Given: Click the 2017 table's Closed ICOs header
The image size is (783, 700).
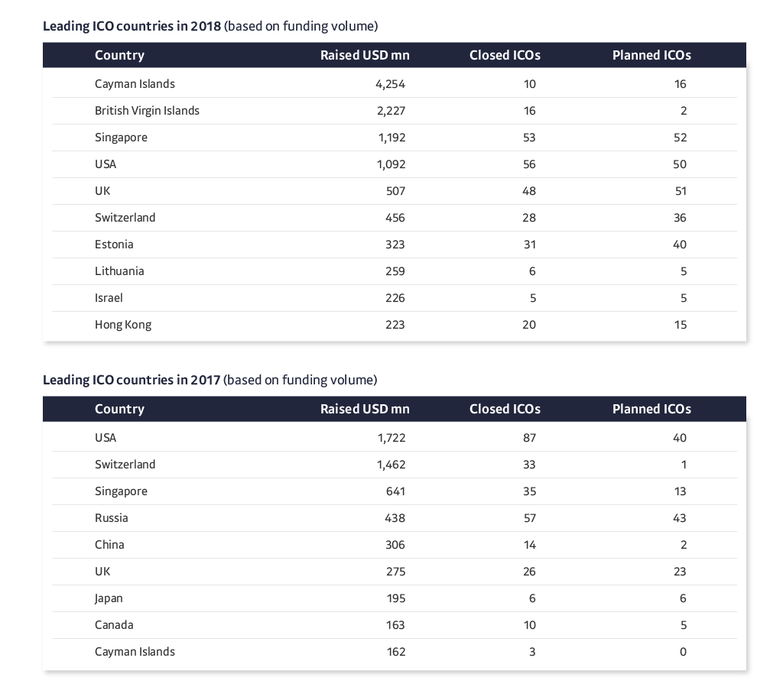Looking at the screenshot, I should [505, 409].
